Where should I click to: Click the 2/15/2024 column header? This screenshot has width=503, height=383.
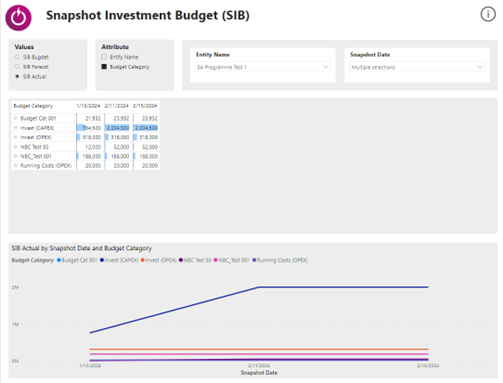tap(145, 106)
